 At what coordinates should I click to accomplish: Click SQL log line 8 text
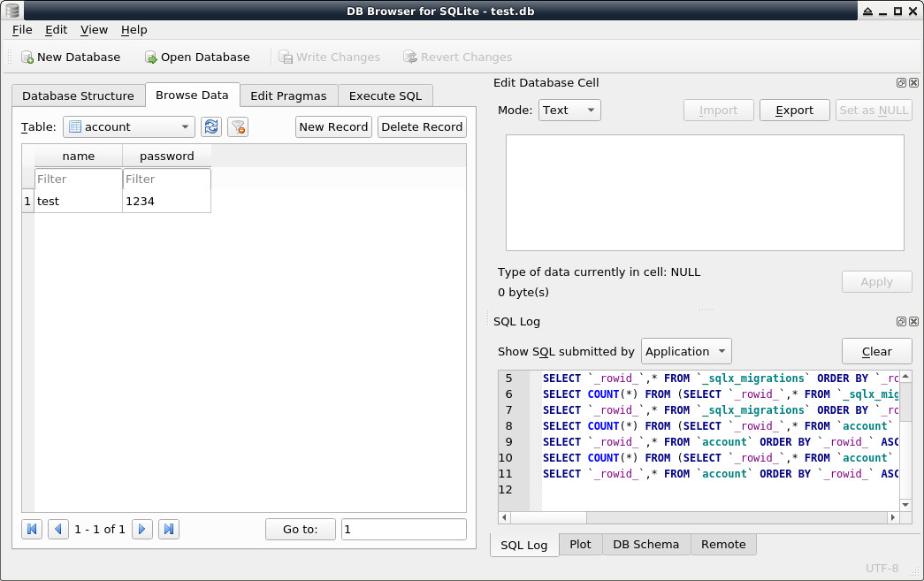click(718, 426)
